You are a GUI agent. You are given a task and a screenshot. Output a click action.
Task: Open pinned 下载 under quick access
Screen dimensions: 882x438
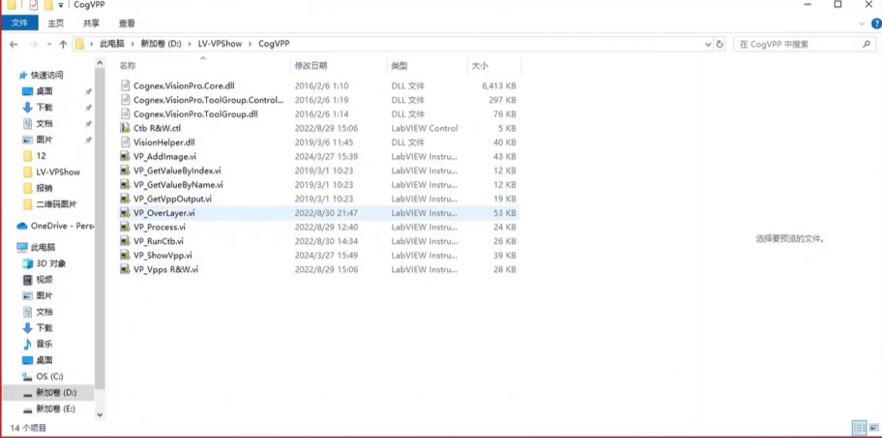click(x=38, y=107)
